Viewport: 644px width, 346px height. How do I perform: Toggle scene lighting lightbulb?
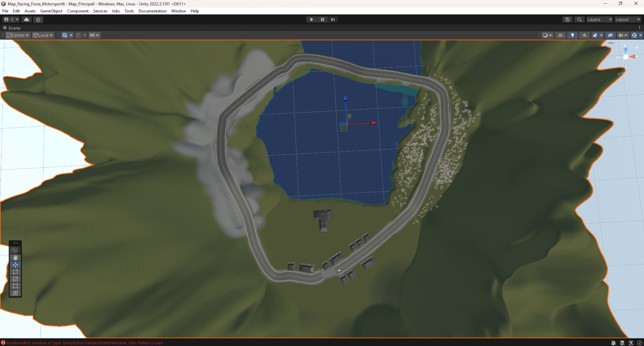573,35
